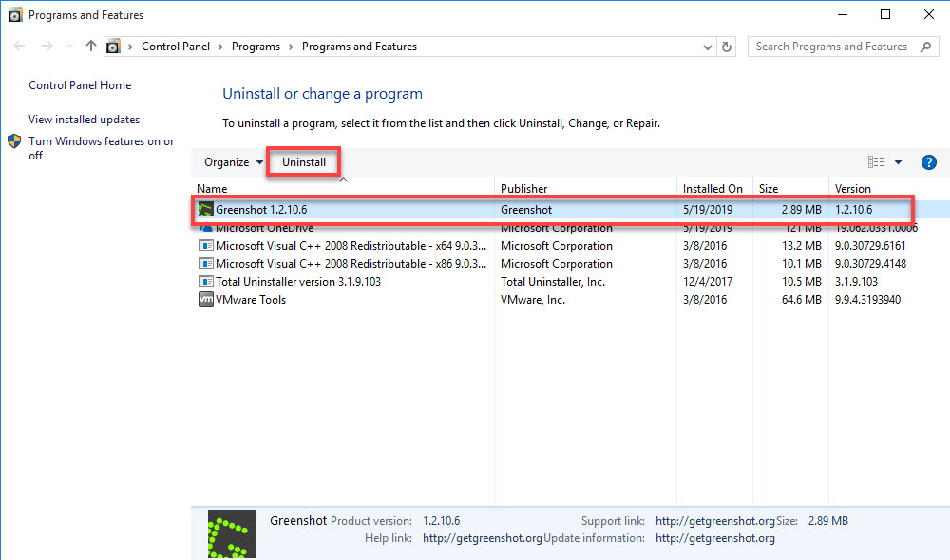Click the Total Uninstaller program icon
Image resolution: width=950 pixels, height=560 pixels.
click(206, 282)
